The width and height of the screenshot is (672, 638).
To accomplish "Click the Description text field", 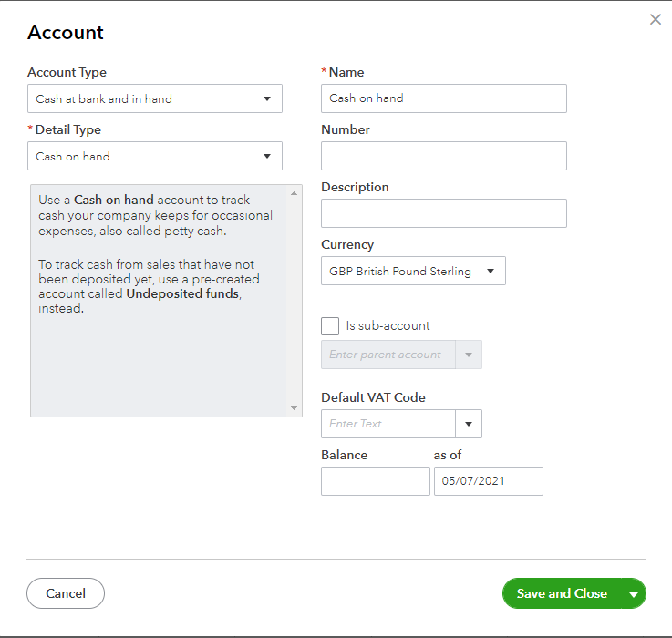I will click(x=444, y=213).
